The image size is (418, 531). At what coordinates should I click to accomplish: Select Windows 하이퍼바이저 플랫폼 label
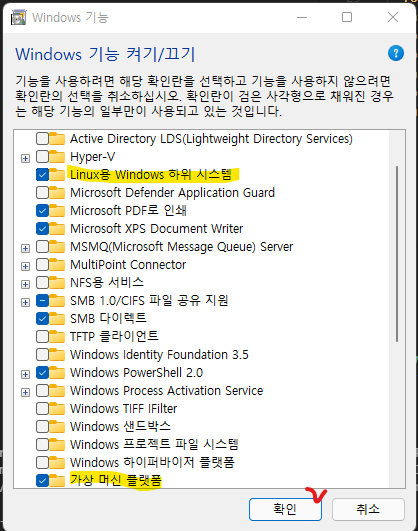152,462
